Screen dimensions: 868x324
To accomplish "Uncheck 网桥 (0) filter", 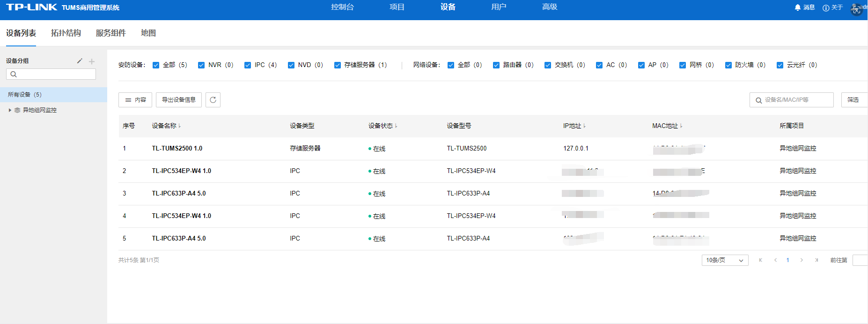I will (683, 65).
